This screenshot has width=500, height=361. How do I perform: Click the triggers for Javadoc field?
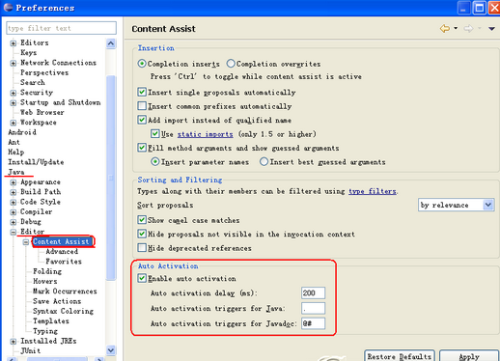(x=313, y=323)
